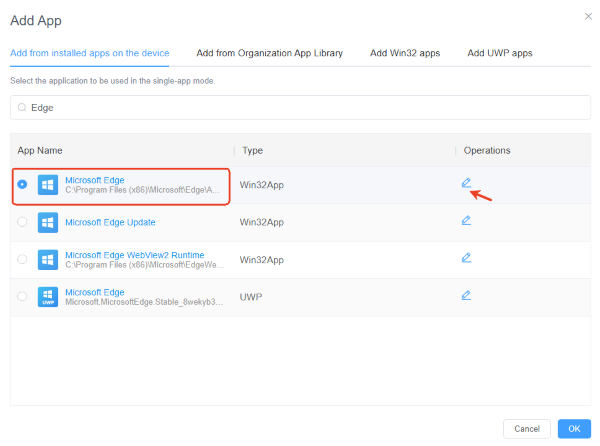Focus the Edge search field
Viewport: 600px width, 446px height.
coord(300,107)
